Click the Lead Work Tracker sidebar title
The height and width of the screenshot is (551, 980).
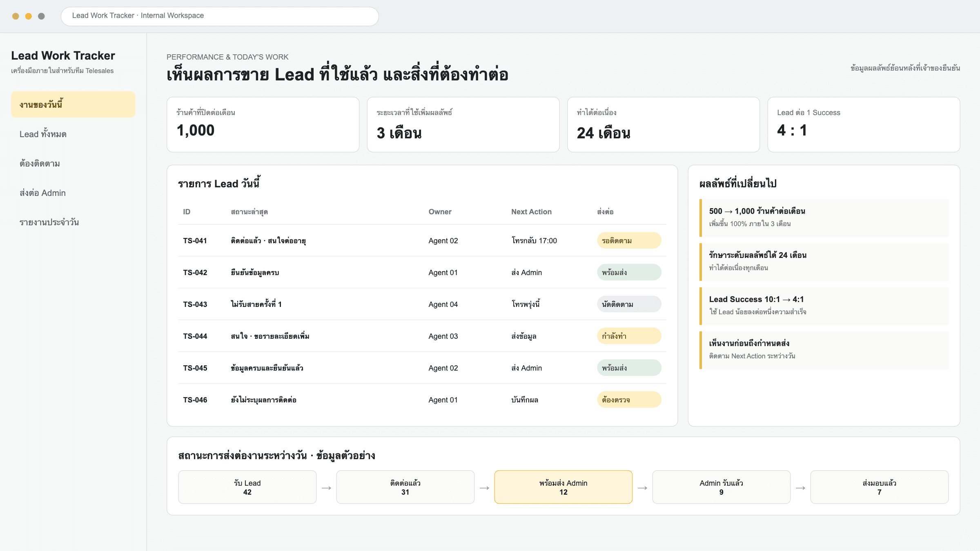click(x=63, y=56)
